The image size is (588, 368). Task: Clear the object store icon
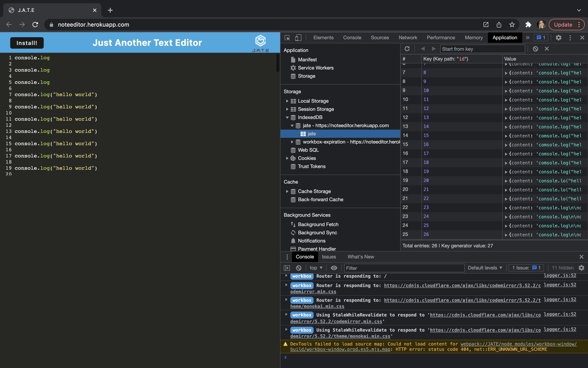coord(535,49)
